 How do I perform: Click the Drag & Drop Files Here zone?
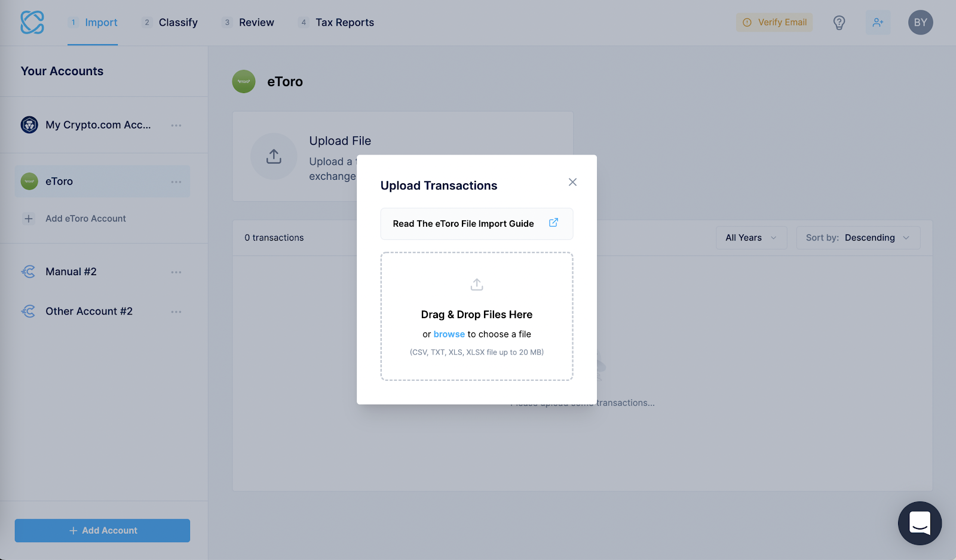click(x=477, y=316)
